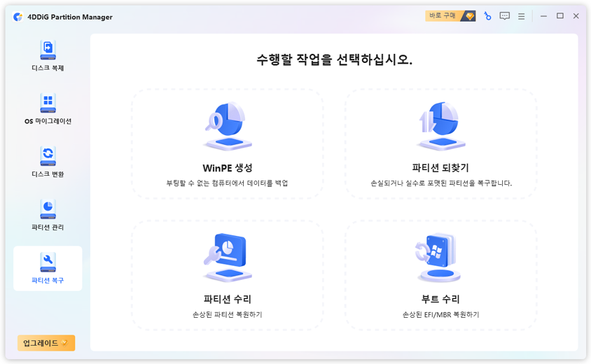Image resolution: width=591 pixels, height=364 pixels.
Task: Minimize the 4DDiG Partition Manager window
Action: tap(543, 16)
